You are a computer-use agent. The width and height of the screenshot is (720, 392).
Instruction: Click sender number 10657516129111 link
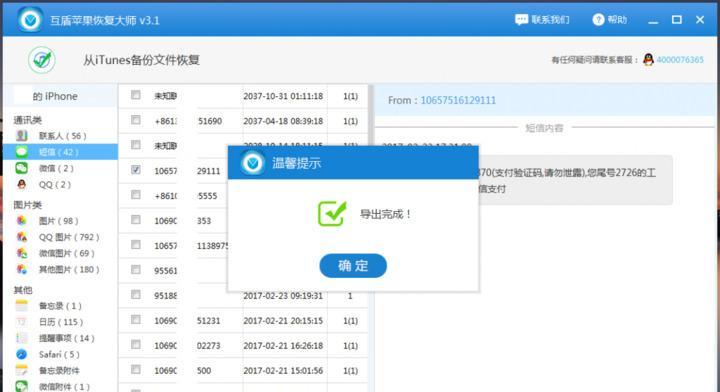(458, 101)
